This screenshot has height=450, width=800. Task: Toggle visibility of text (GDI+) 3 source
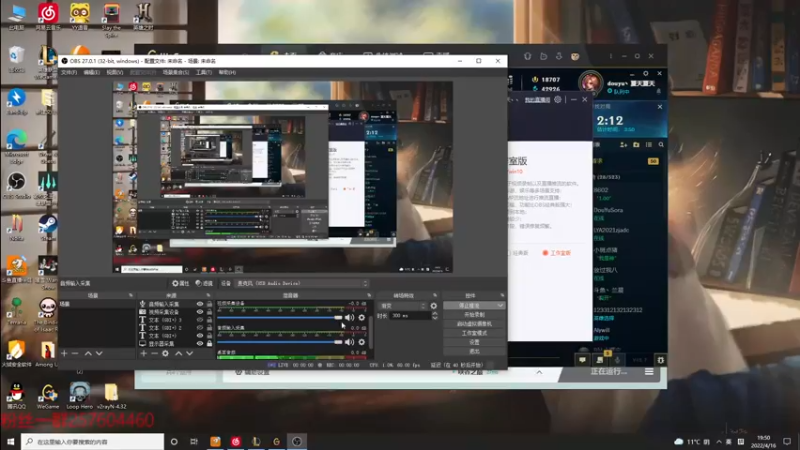(x=200, y=320)
